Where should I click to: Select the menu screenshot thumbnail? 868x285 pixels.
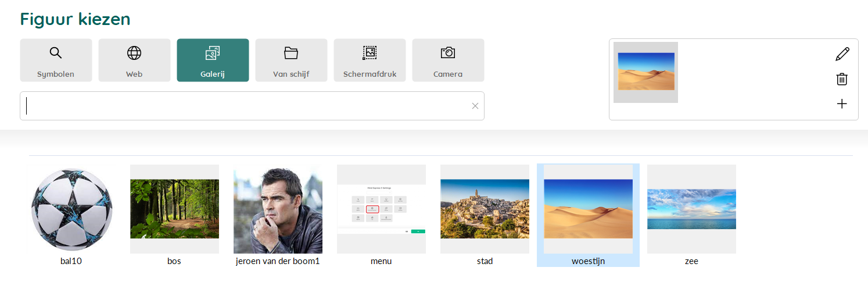pos(381,215)
